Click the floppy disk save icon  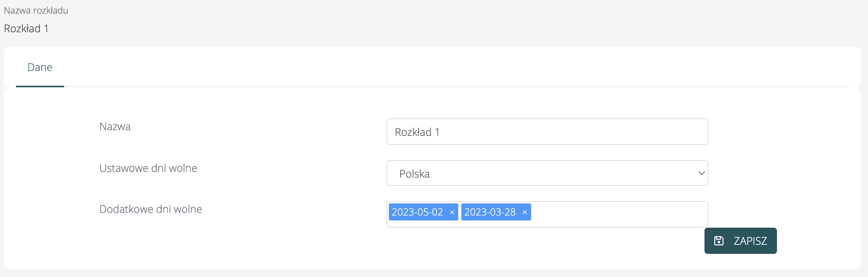point(719,241)
